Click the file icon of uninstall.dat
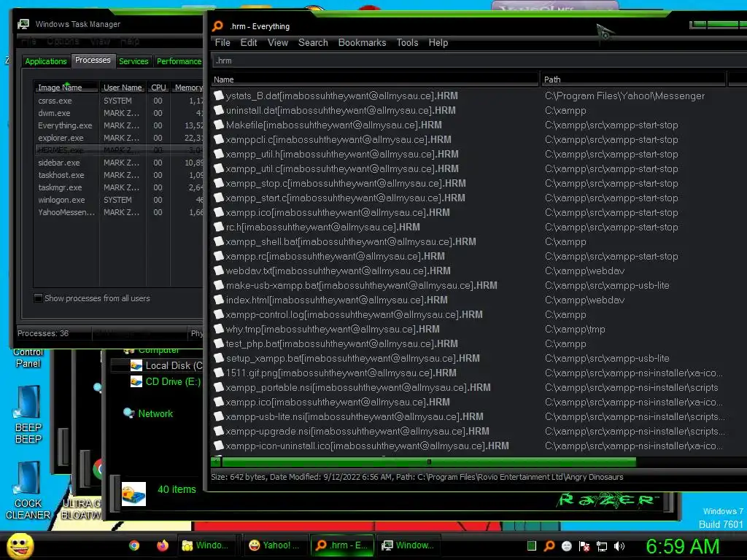 click(219, 111)
